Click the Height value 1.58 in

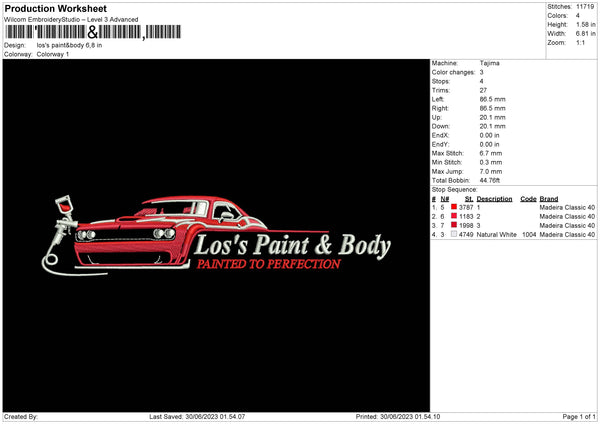[x=585, y=24]
